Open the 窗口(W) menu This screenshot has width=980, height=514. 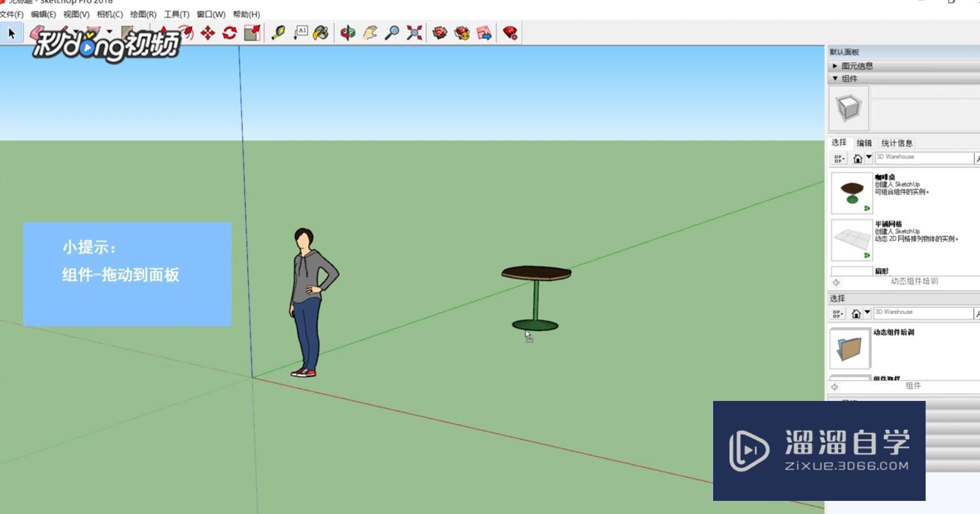(211, 14)
